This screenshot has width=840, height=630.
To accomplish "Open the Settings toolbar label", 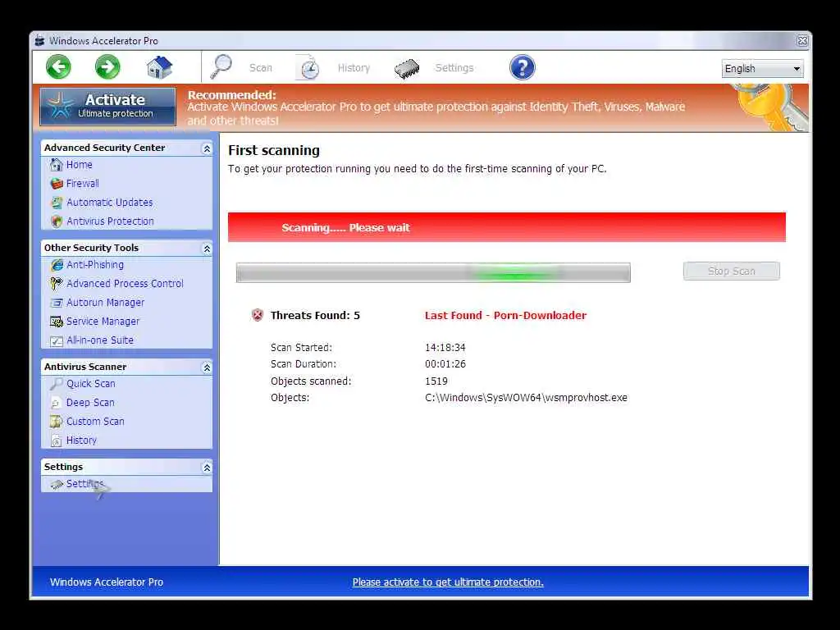I will [x=454, y=68].
